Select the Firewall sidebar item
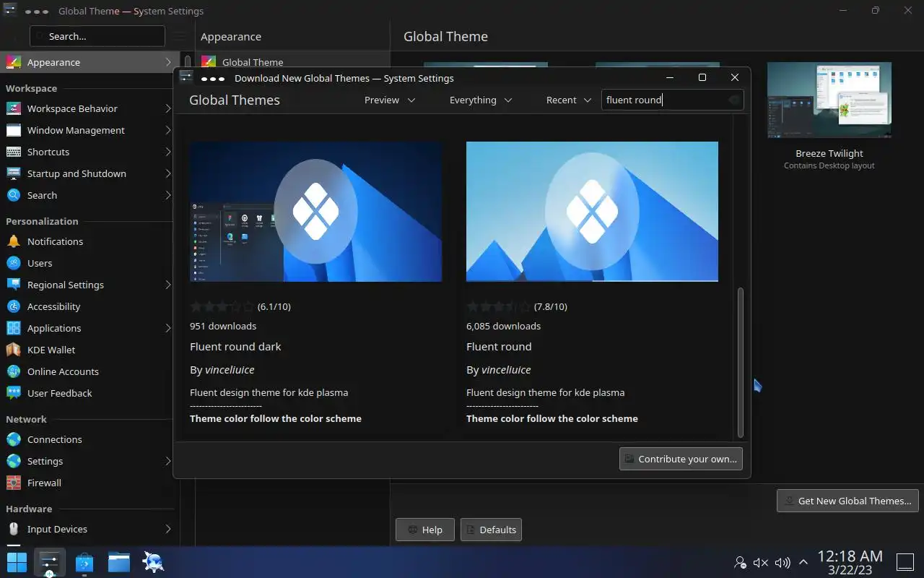Image resolution: width=924 pixels, height=578 pixels. pyautogui.click(x=90, y=483)
